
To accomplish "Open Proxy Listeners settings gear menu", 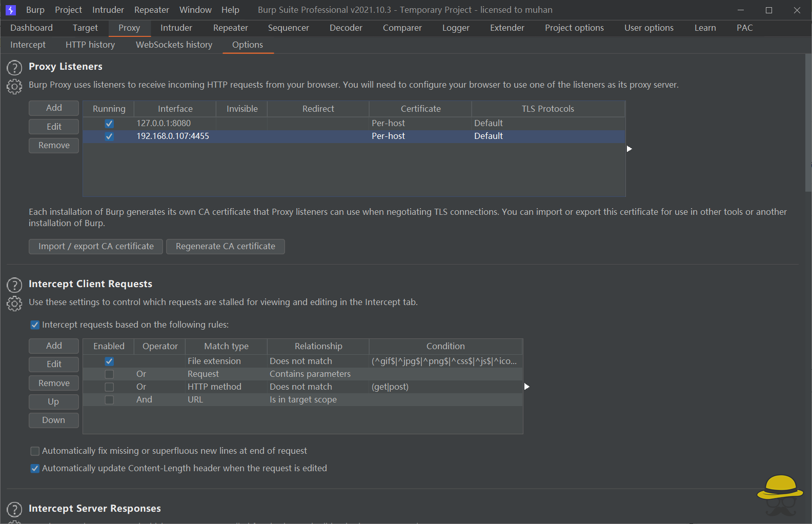I will [14, 87].
